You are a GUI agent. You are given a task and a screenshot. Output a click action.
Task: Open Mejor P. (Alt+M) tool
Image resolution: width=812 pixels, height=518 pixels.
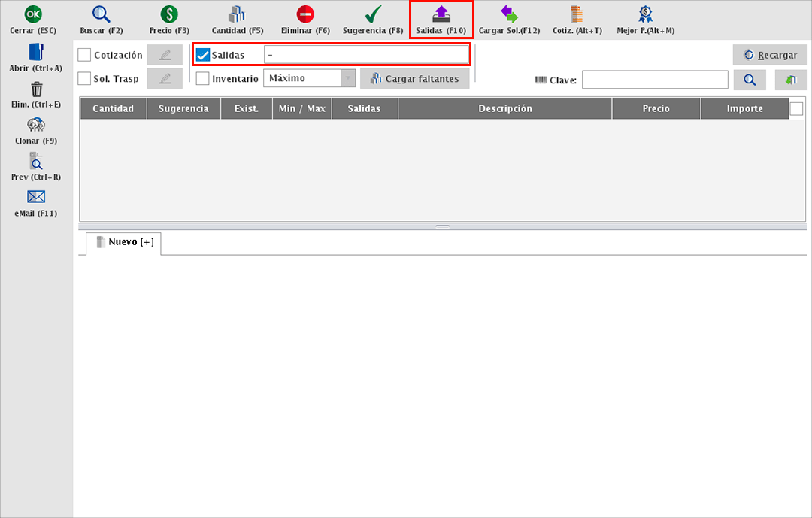pyautogui.click(x=645, y=14)
